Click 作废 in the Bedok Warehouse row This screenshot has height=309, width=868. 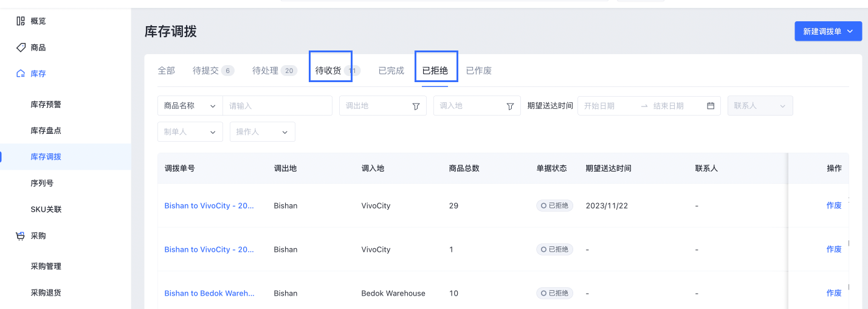pos(834,293)
